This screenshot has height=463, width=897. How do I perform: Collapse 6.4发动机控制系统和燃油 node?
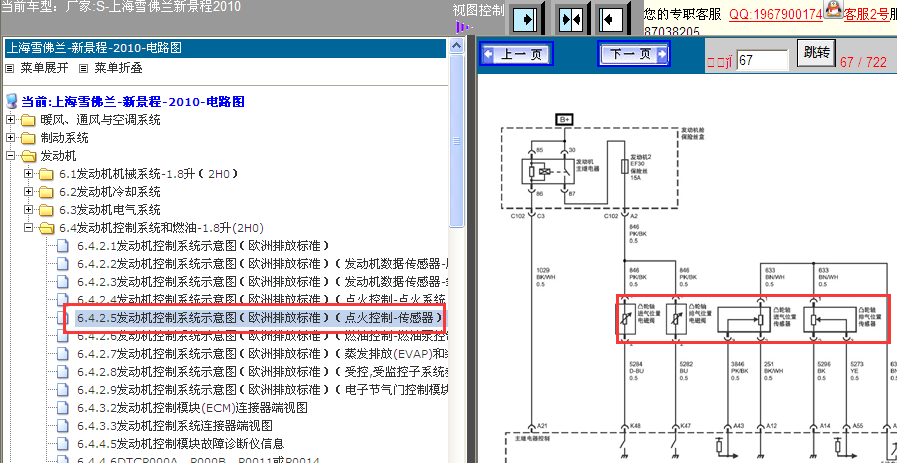coord(29,227)
